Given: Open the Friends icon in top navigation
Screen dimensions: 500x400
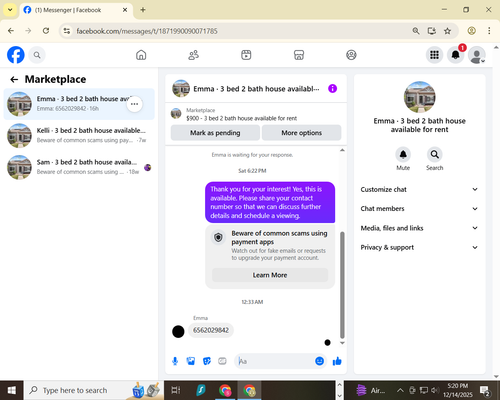Looking at the screenshot, I should [194, 55].
